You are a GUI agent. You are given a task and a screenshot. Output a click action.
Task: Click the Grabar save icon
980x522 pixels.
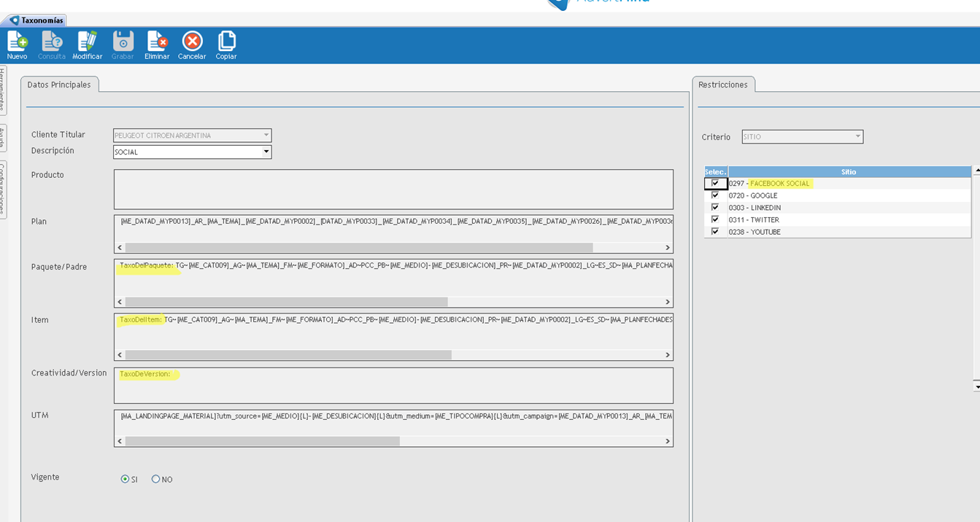[x=123, y=42]
